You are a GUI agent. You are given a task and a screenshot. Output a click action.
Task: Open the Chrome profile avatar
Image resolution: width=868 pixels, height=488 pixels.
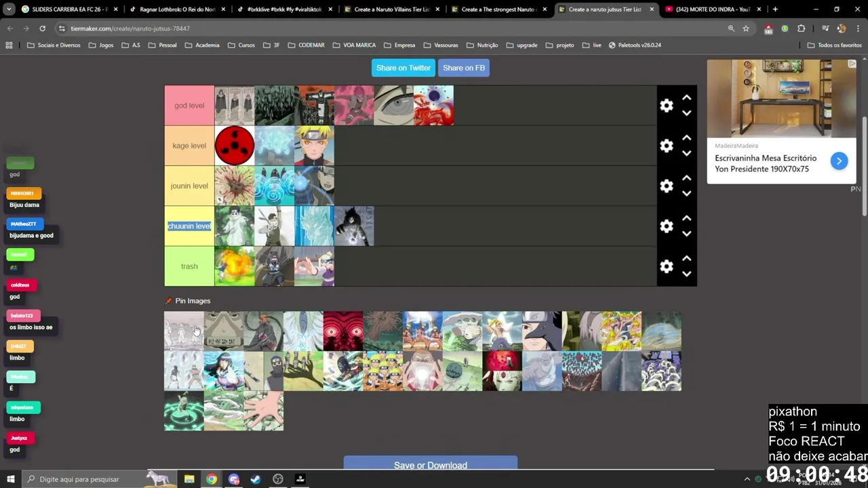pos(842,28)
